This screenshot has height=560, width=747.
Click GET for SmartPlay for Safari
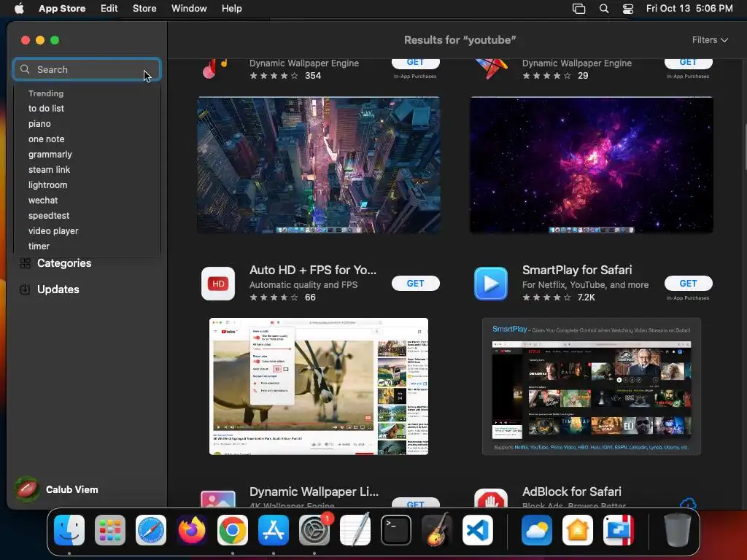click(689, 284)
